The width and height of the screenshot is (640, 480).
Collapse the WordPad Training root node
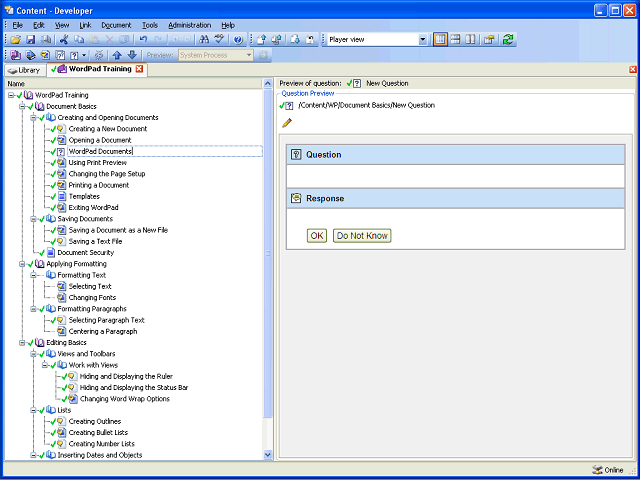tap(11, 95)
